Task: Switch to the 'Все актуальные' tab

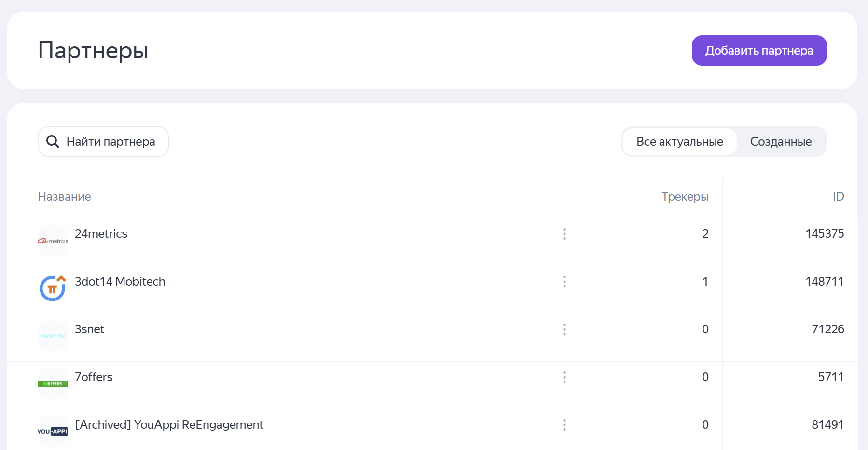Action: tap(679, 142)
